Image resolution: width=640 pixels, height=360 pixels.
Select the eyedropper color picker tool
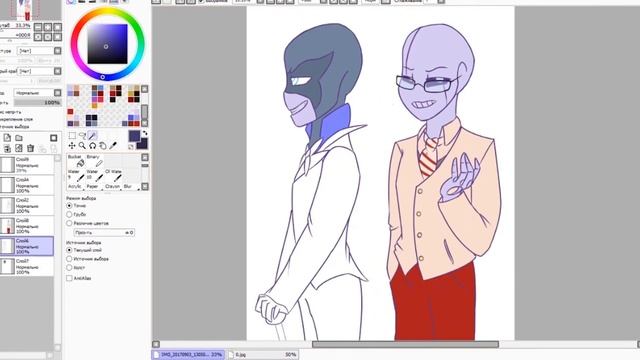[x=113, y=145]
